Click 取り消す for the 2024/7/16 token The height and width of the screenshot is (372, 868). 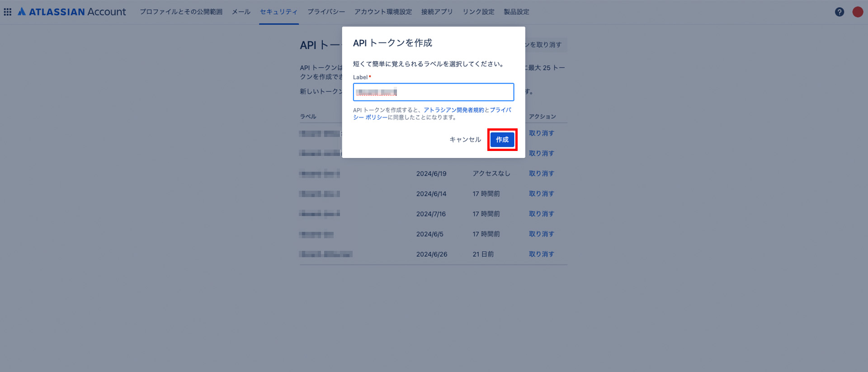tap(541, 214)
